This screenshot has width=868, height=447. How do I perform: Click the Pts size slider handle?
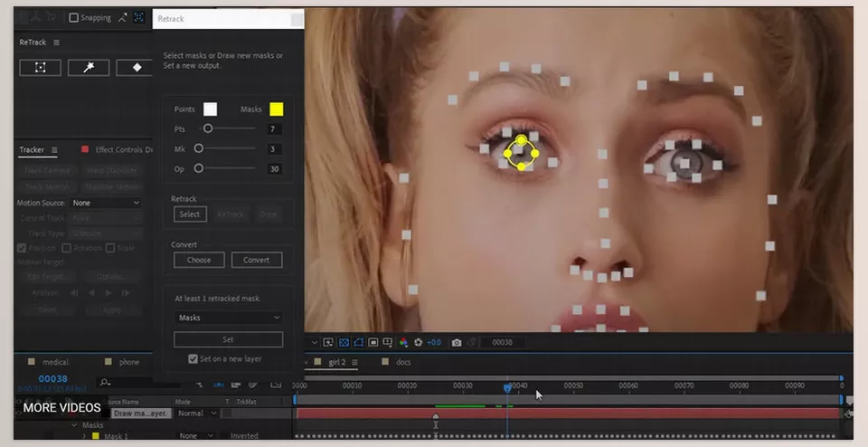click(x=208, y=128)
